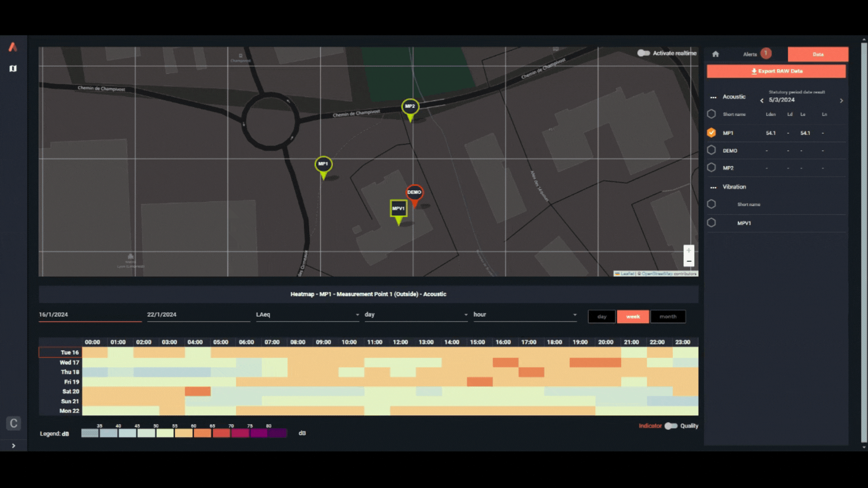Open the hour resolution dropdown
This screenshot has height=488, width=868.
tap(524, 315)
